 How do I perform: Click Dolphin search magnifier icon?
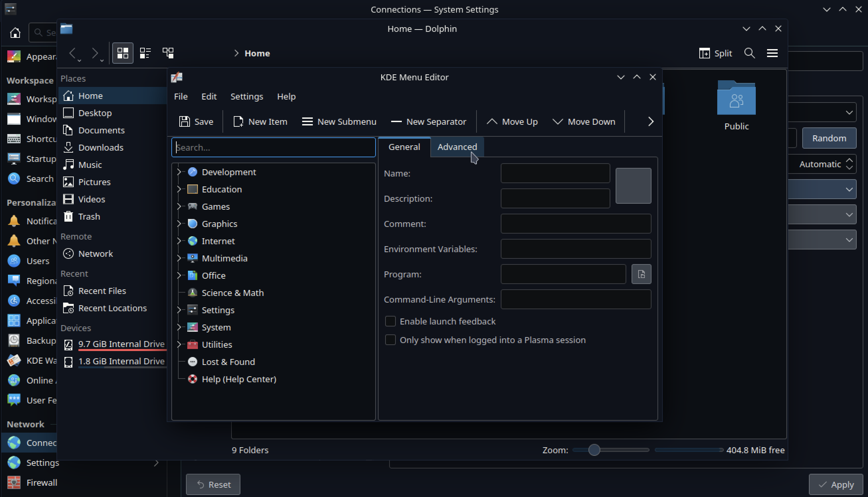click(749, 53)
